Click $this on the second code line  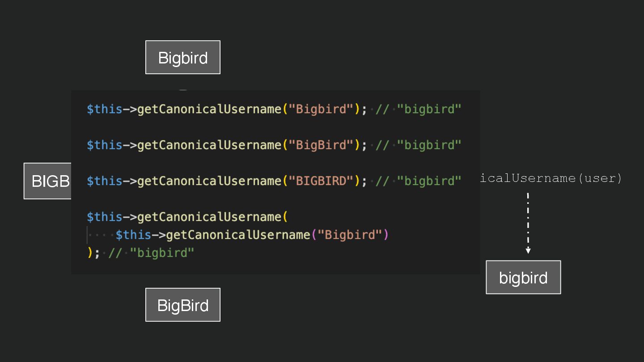point(104,145)
